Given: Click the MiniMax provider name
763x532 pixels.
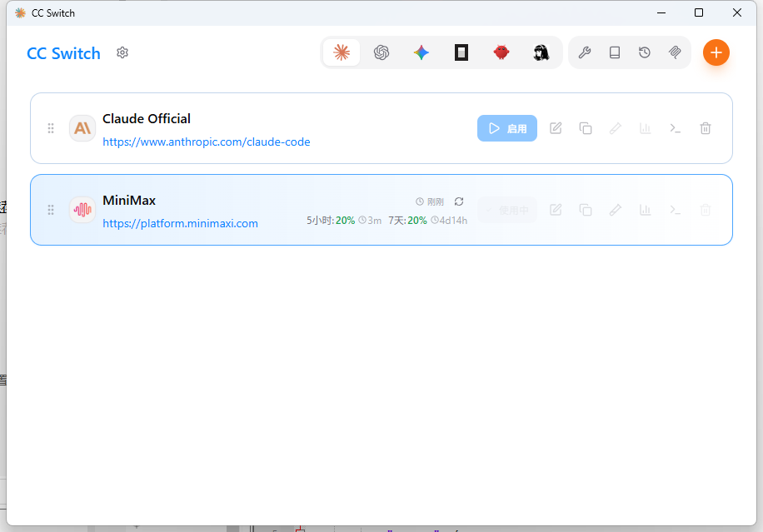Looking at the screenshot, I should point(129,201).
